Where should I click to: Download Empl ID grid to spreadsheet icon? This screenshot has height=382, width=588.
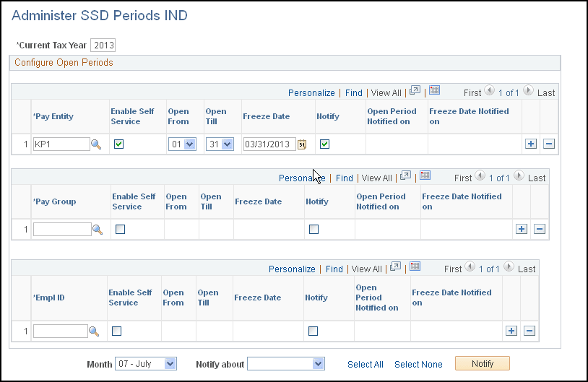[x=415, y=266]
